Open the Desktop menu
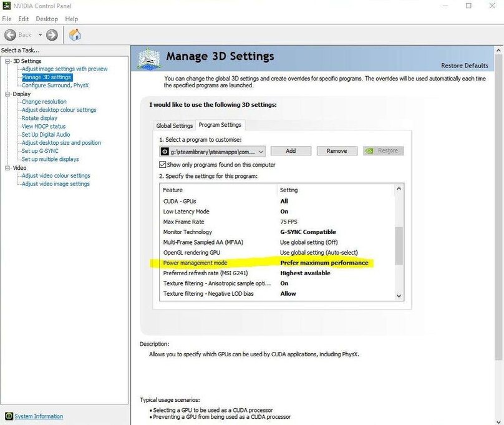 (47, 19)
